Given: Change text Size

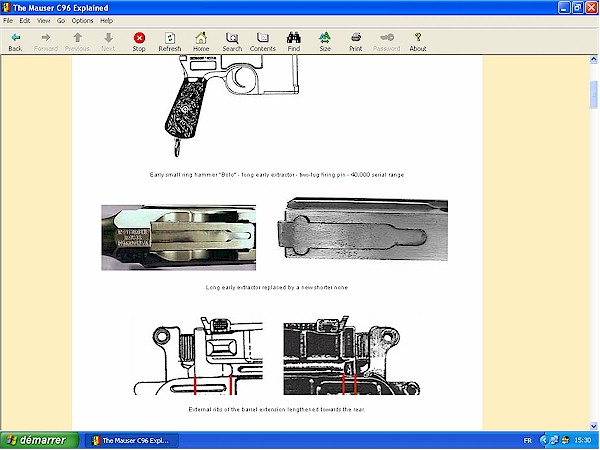Looking at the screenshot, I should [325, 42].
